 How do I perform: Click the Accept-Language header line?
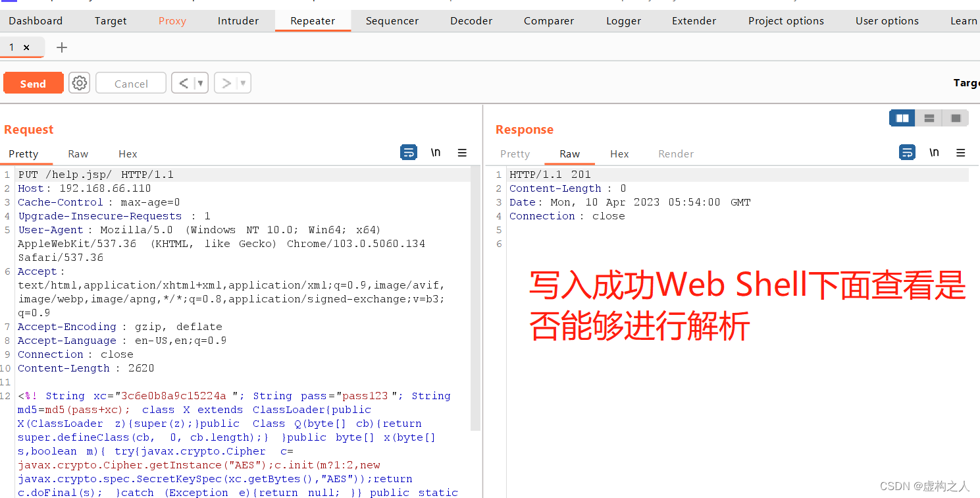point(122,341)
